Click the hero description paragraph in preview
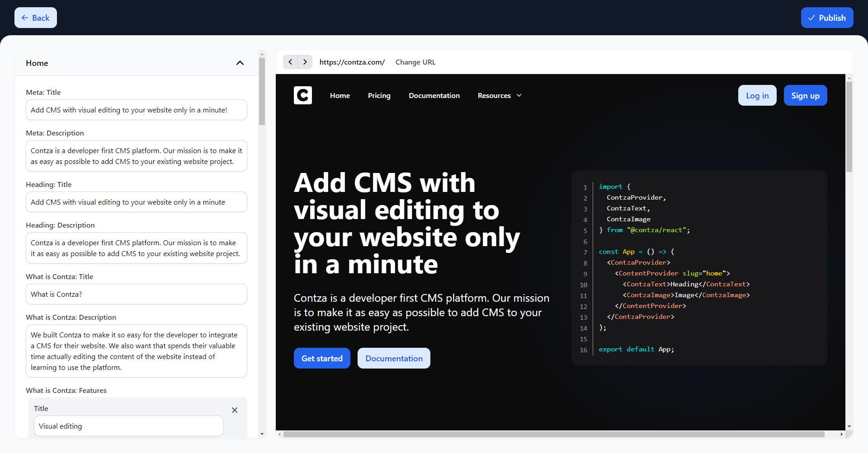 click(422, 313)
